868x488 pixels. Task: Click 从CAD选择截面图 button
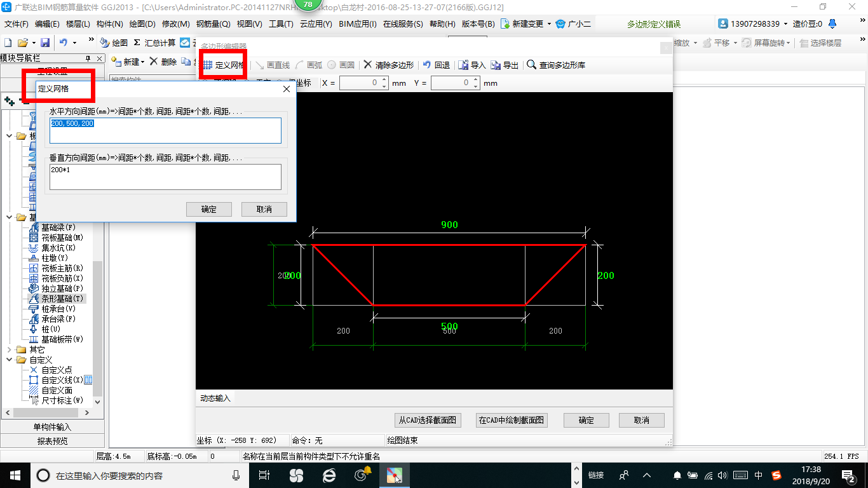[x=427, y=420]
